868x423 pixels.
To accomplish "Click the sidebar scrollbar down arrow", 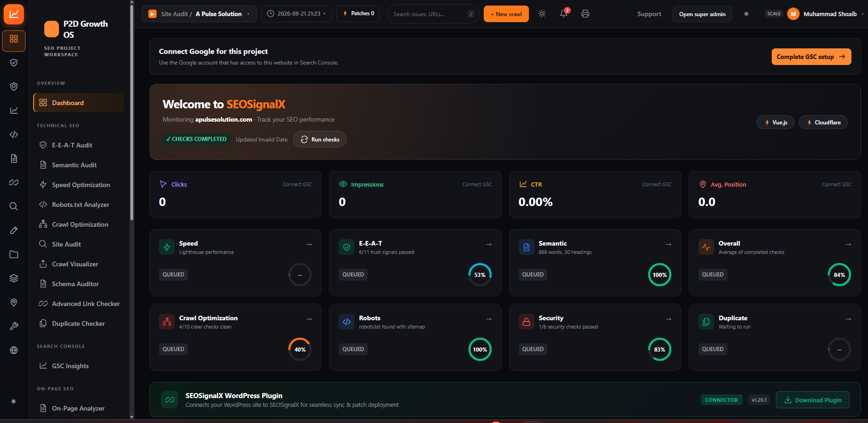I will [x=132, y=417].
